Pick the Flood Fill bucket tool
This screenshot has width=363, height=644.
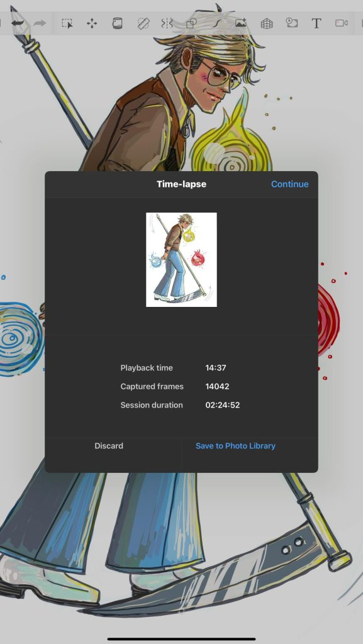click(118, 23)
